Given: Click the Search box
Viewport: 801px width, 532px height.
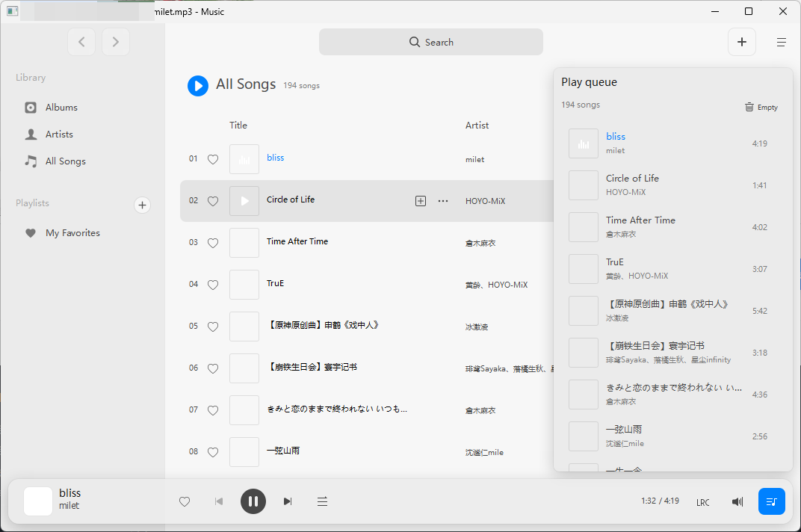Looking at the screenshot, I should (430, 42).
